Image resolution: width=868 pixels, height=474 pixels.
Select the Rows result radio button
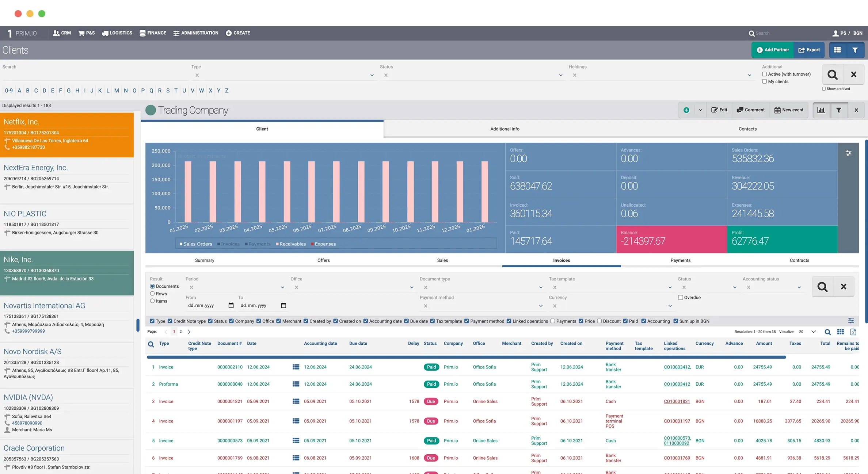(x=152, y=294)
